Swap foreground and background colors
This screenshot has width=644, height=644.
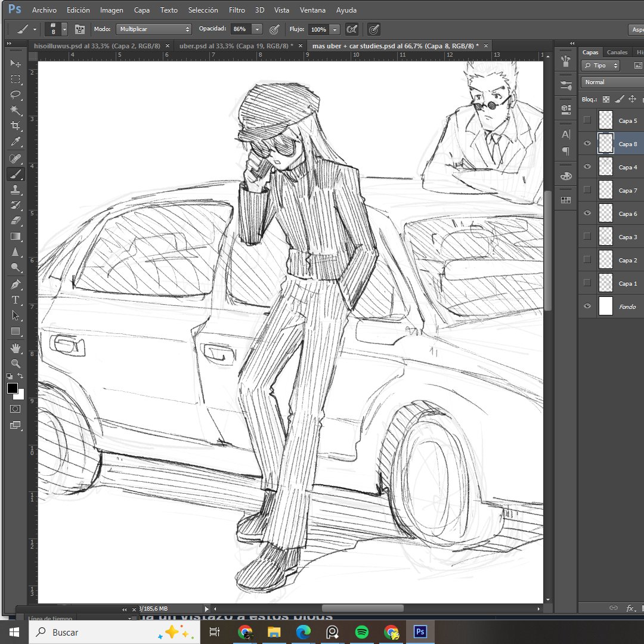(x=20, y=376)
